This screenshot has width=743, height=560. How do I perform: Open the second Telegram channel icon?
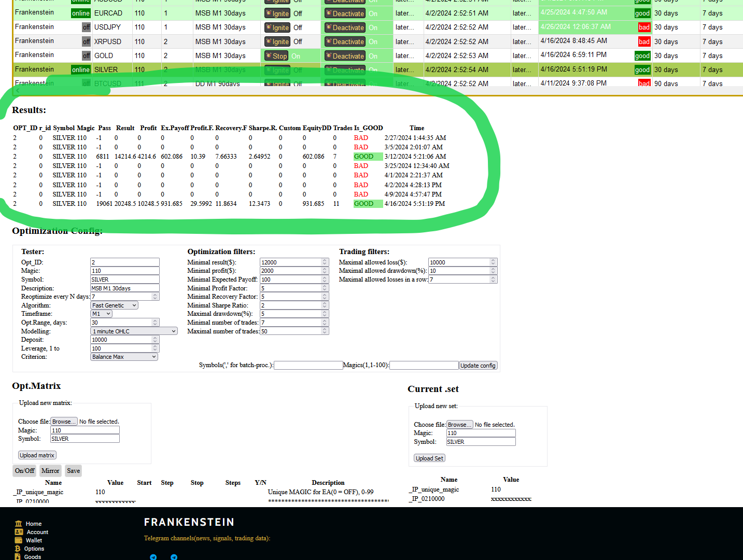pos(174,557)
